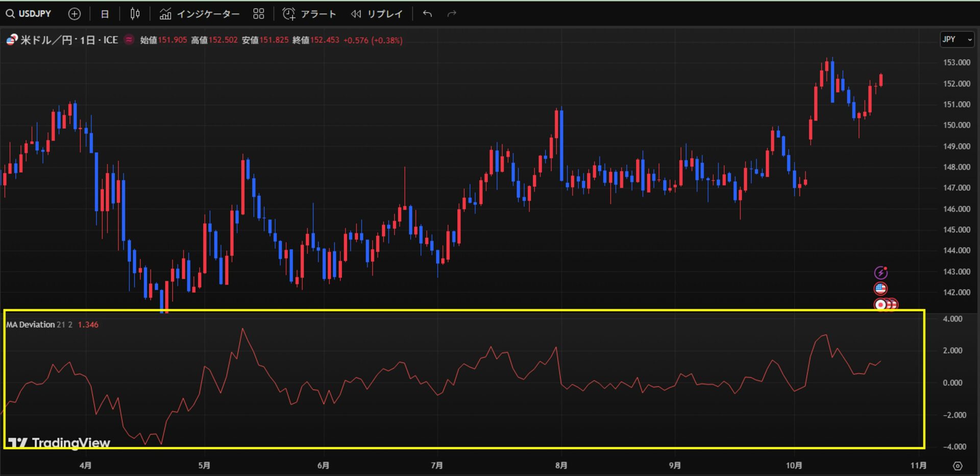Screen dimensions: 980x476
Task: Click the add symbol plus icon
Action: (x=75, y=14)
